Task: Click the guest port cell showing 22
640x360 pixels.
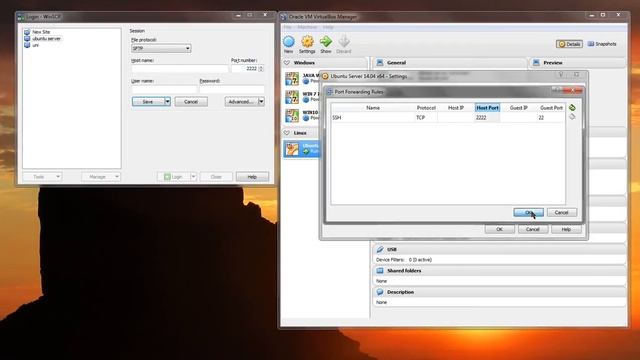Action: pos(551,118)
